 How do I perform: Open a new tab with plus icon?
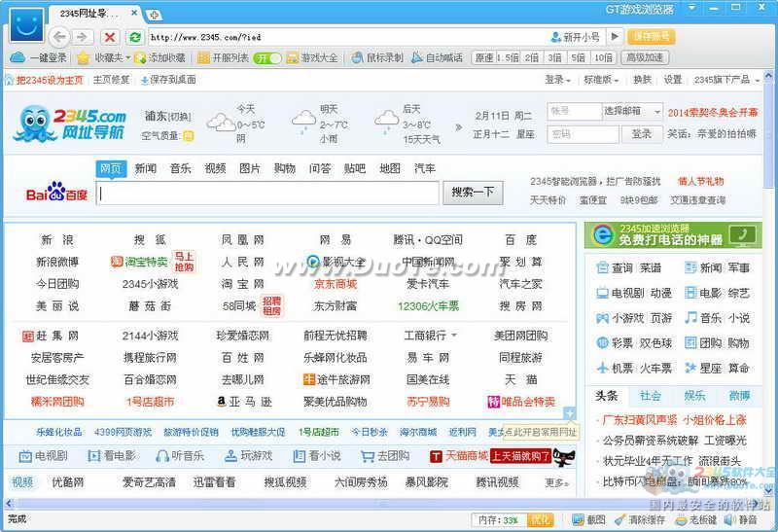tap(154, 15)
